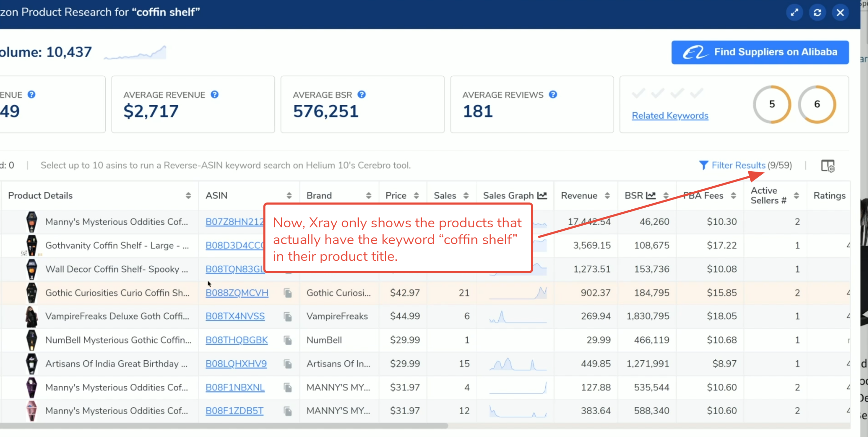868x437 pixels.
Task: Sort table by Product Details column
Action: pos(188,195)
